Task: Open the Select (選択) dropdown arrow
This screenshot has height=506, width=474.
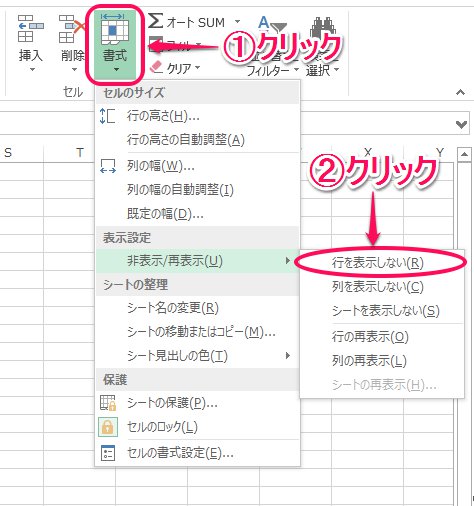Action: point(336,70)
